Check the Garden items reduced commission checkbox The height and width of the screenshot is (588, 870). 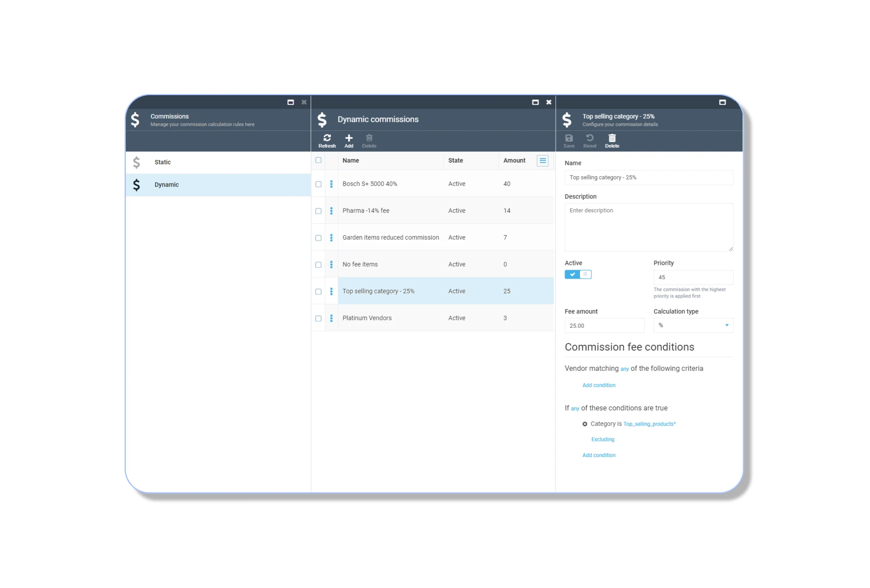[318, 238]
